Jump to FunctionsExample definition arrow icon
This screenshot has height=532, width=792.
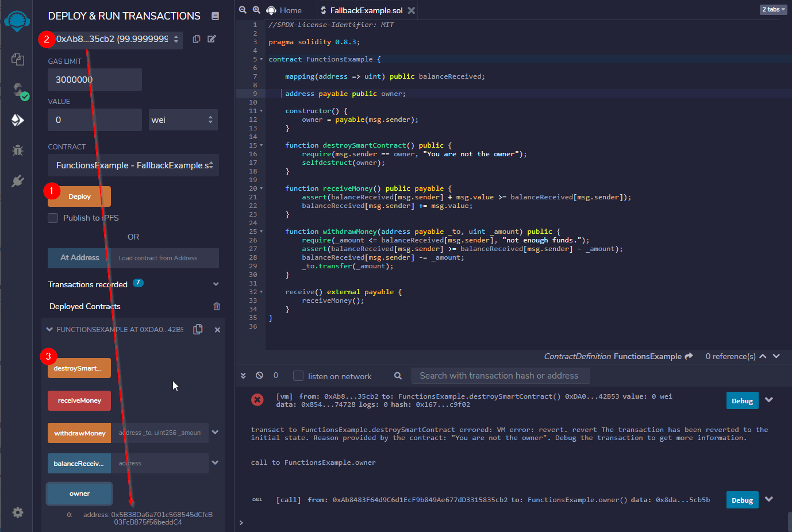(689, 356)
